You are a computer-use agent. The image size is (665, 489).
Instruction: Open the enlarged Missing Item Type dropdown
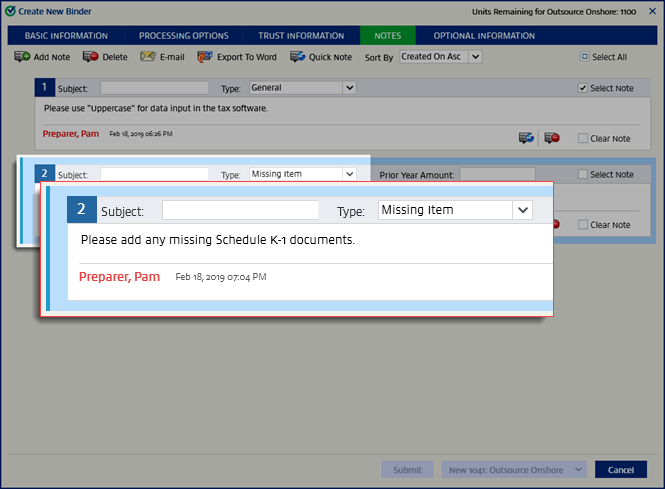coord(523,210)
